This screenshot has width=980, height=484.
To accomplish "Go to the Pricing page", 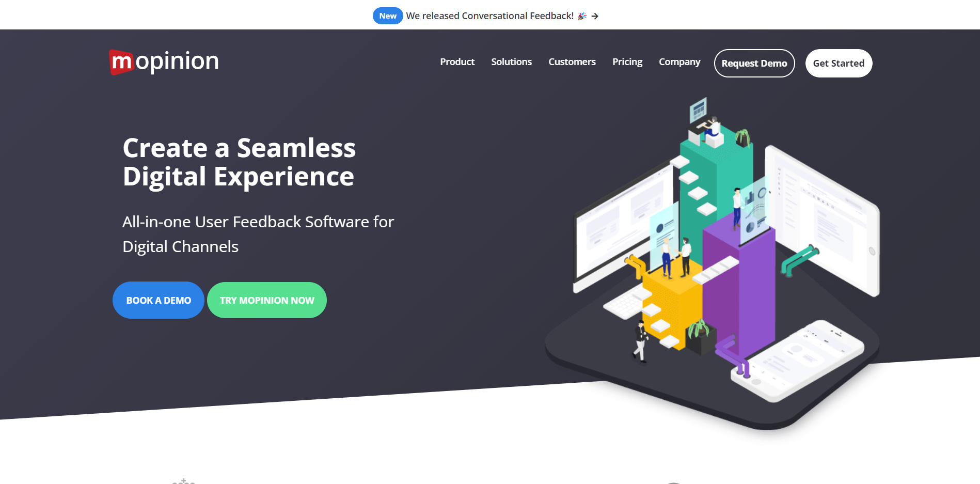I will (x=627, y=62).
